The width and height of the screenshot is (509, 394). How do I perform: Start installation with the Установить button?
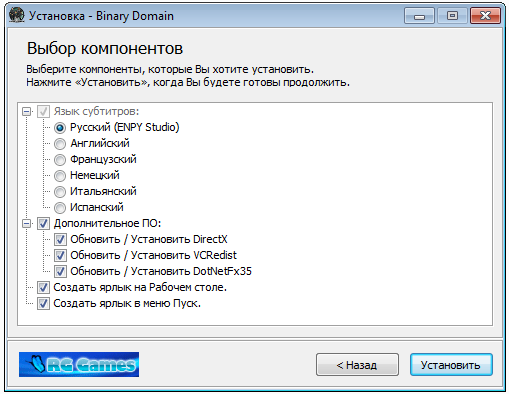click(x=451, y=365)
